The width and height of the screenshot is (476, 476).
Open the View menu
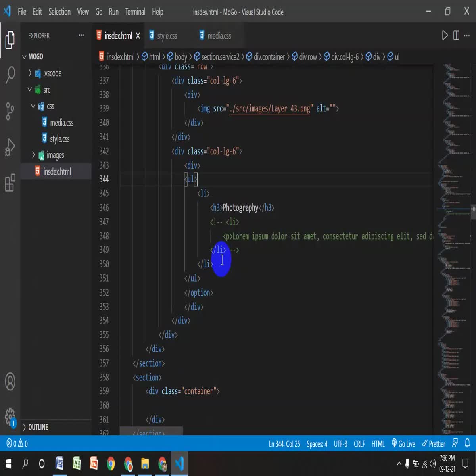coord(83,12)
